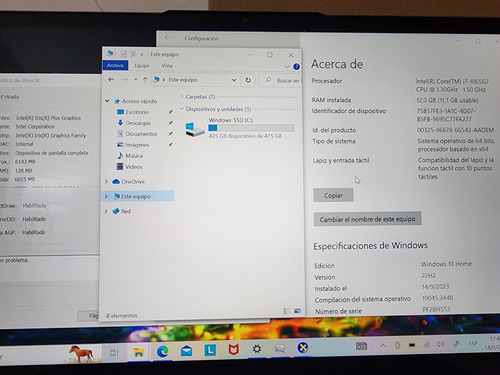
Task: Go back in the File Explorer window
Action: pyautogui.click(x=111, y=80)
